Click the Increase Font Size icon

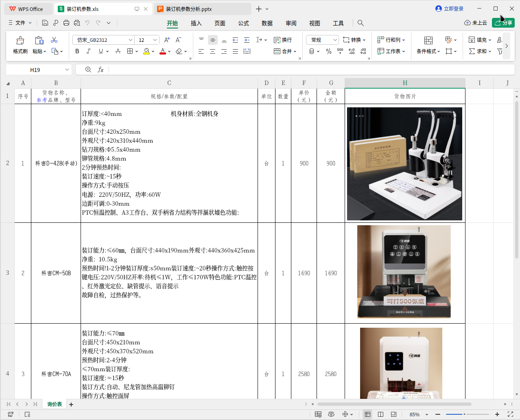(x=167, y=40)
